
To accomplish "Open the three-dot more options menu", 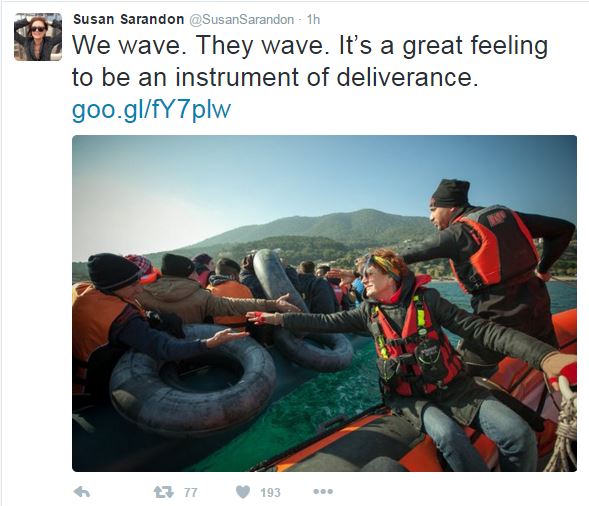I will (323, 491).
